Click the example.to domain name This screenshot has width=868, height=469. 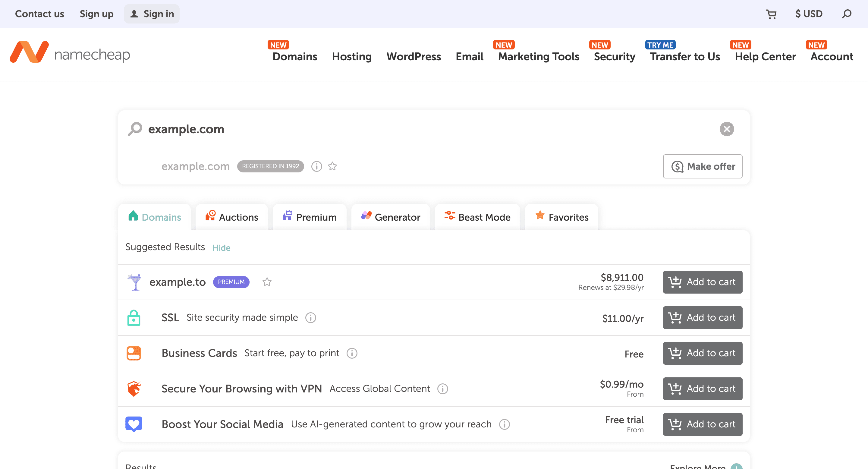point(178,282)
